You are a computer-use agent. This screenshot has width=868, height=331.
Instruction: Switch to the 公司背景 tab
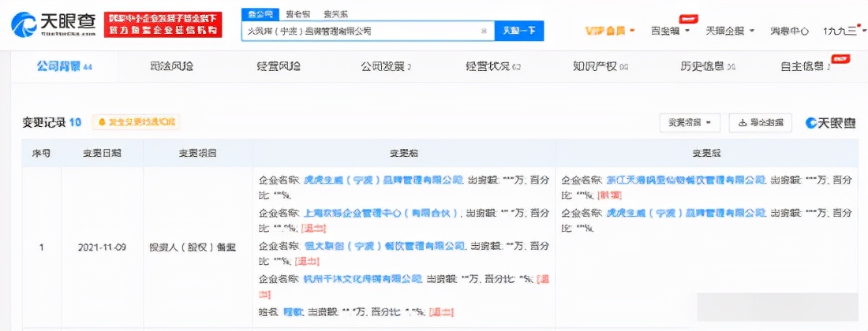(x=64, y=66)
